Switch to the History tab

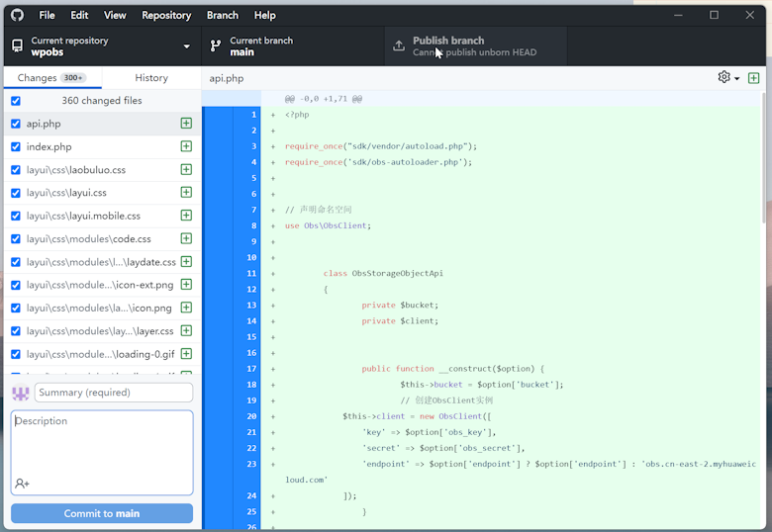(151, 78)
